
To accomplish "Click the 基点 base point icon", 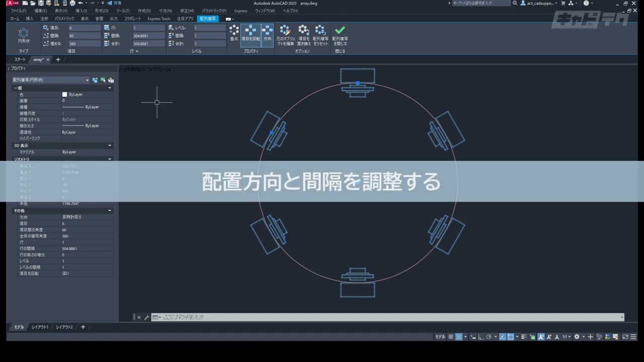I will pos(234,33).
